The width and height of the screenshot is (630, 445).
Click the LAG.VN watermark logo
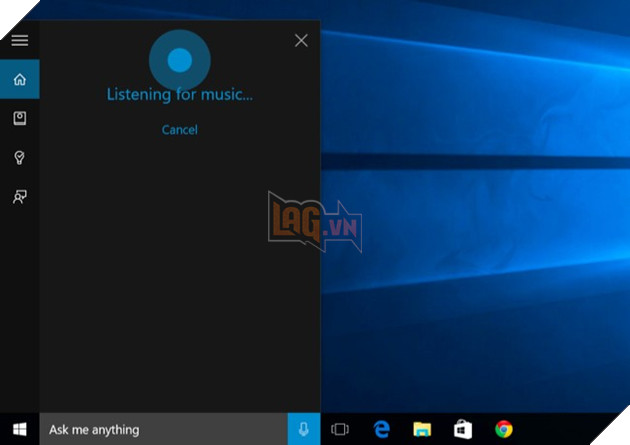(x=314, y=222)
